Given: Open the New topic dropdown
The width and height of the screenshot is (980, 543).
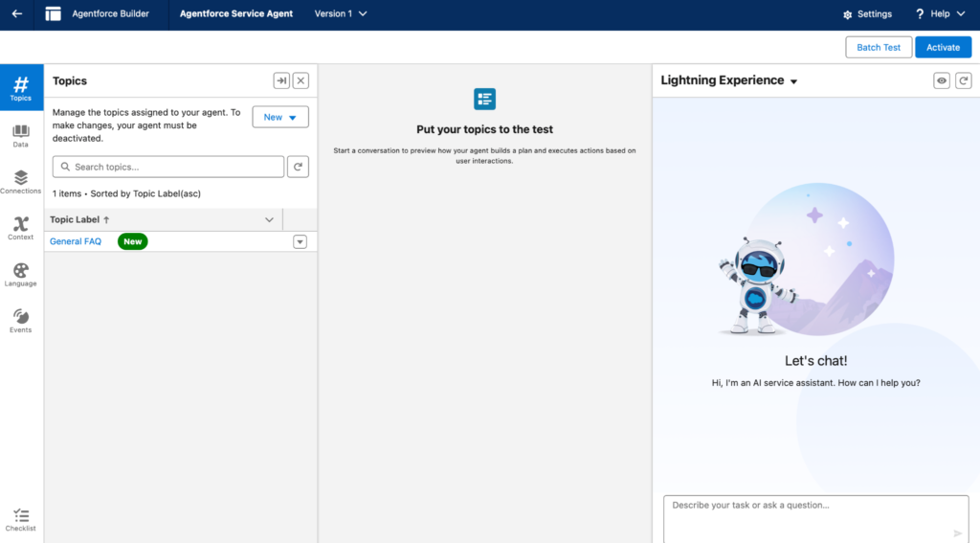Looking at the screenshot, I should point(280,117).
